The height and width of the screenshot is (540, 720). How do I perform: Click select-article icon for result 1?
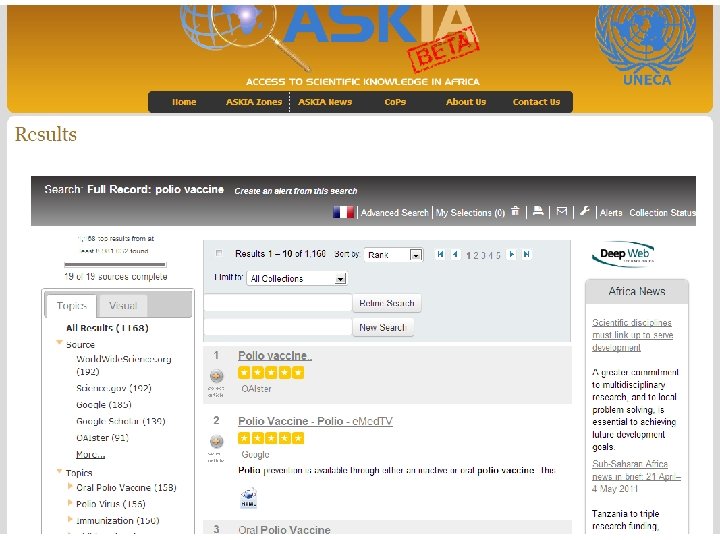[216, 376]
